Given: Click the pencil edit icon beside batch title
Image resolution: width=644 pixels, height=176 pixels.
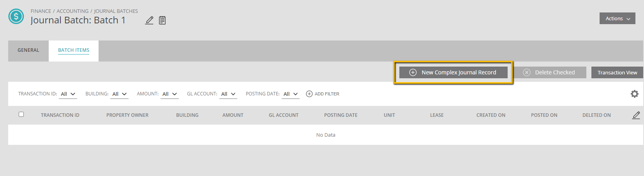Looking at the screenshot, I should pyautogui.click(x=149, y=20).
